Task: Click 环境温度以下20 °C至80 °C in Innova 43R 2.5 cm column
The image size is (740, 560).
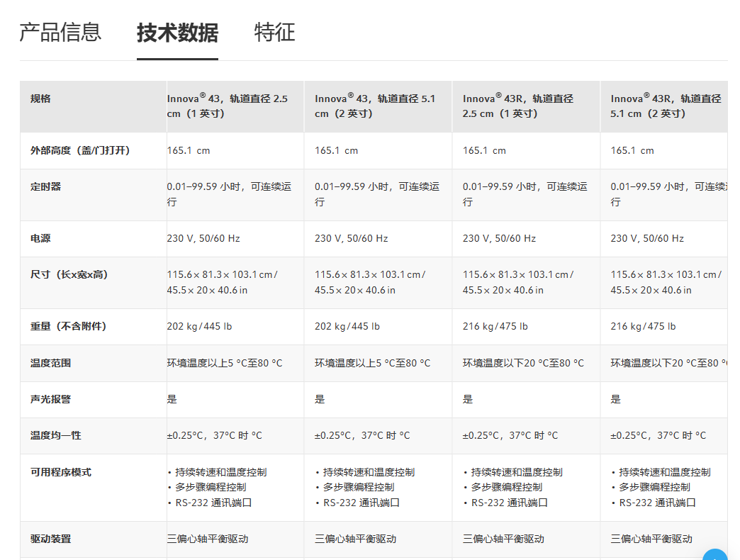Action: [x=523, y=363]
